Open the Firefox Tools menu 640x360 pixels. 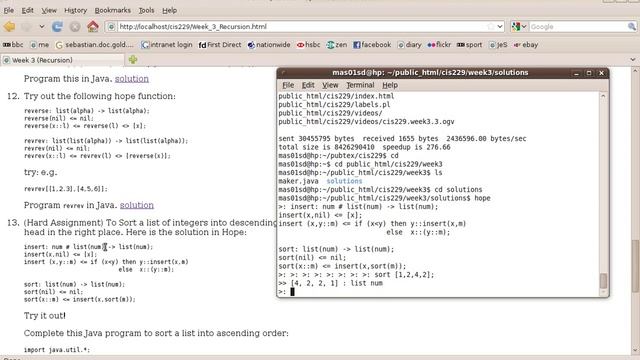coord(146,10)
